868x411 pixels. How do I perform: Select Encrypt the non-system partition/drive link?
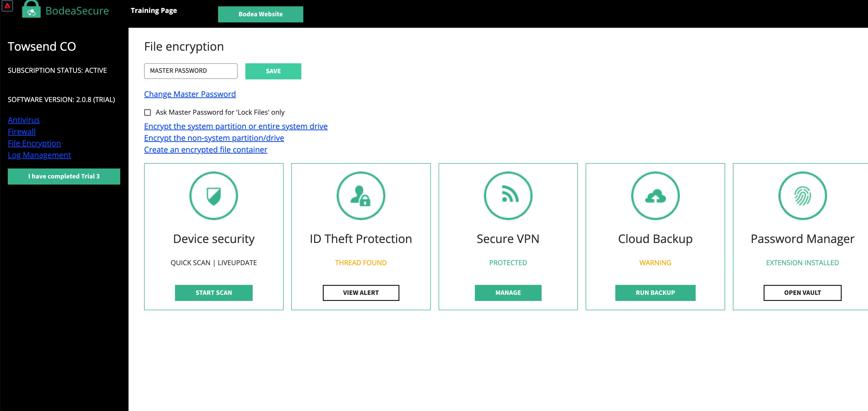214,138
